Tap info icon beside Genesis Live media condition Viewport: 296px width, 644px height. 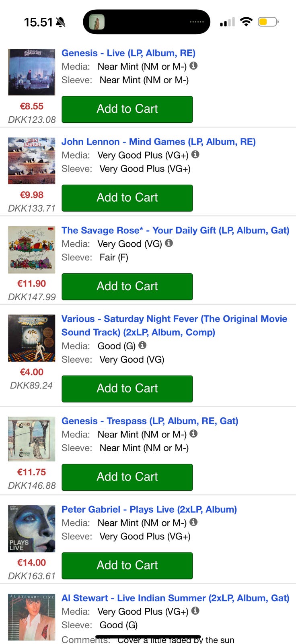(x=193, y=66)
